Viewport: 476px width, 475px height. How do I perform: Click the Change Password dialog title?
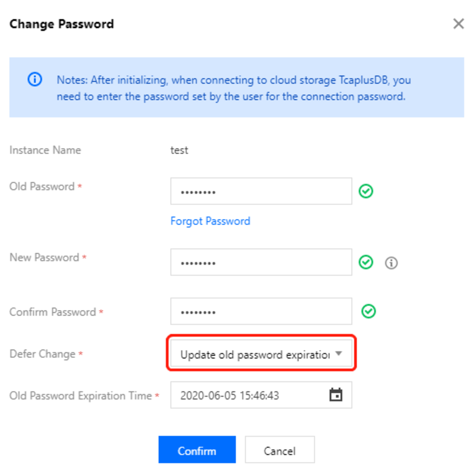(x=61, y=24)
